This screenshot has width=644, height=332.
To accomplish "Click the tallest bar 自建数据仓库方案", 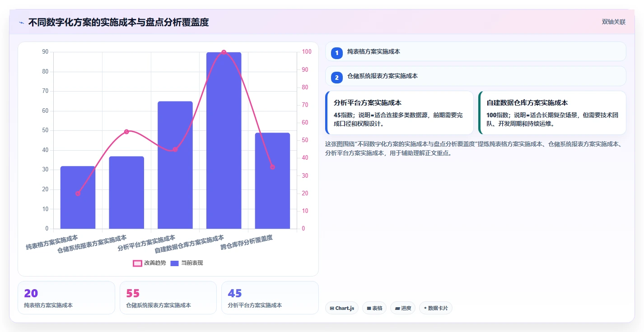I will pos(224,141).
